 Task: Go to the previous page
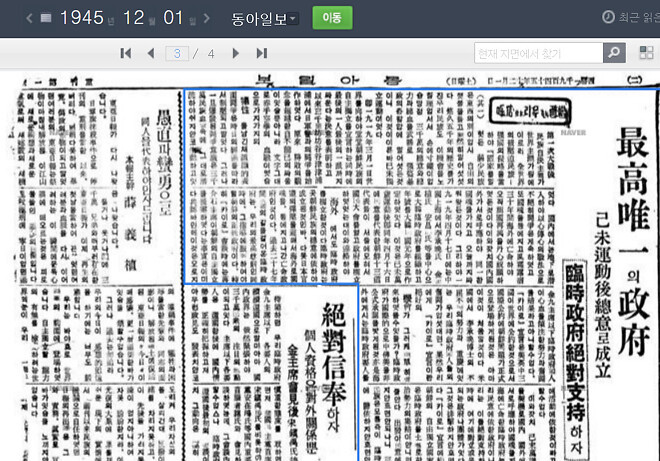click(x=151, y=53)
